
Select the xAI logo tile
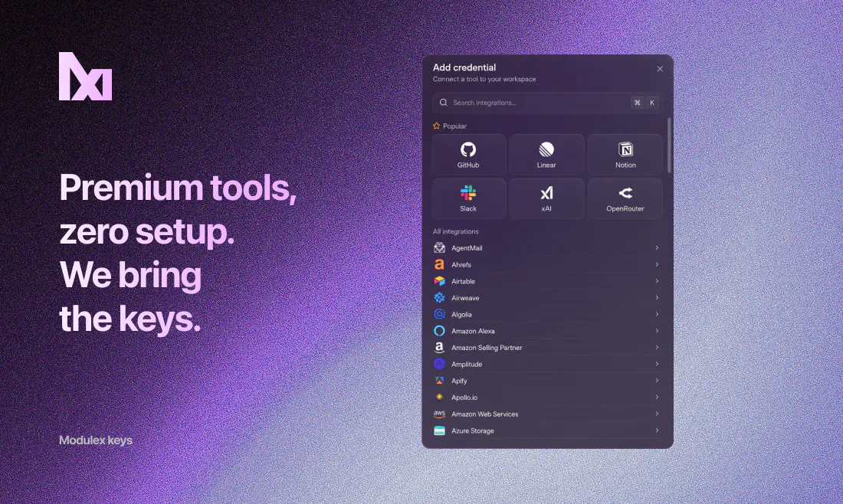(546, 193)
